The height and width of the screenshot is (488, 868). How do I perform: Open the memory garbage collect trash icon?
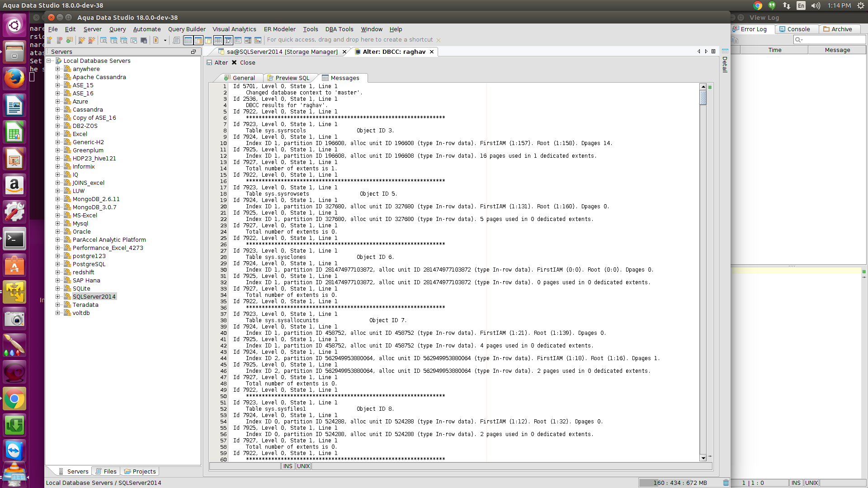[x=726, y=483]
